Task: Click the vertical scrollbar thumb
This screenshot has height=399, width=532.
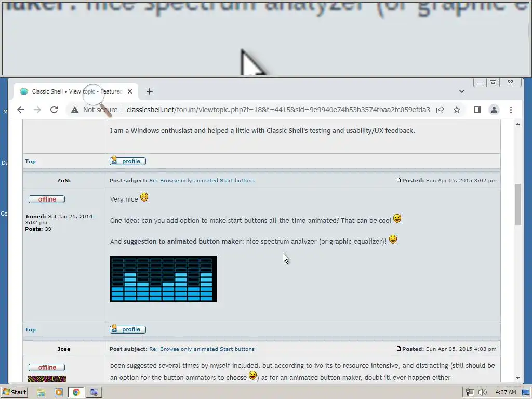Action: coord(518,204)
